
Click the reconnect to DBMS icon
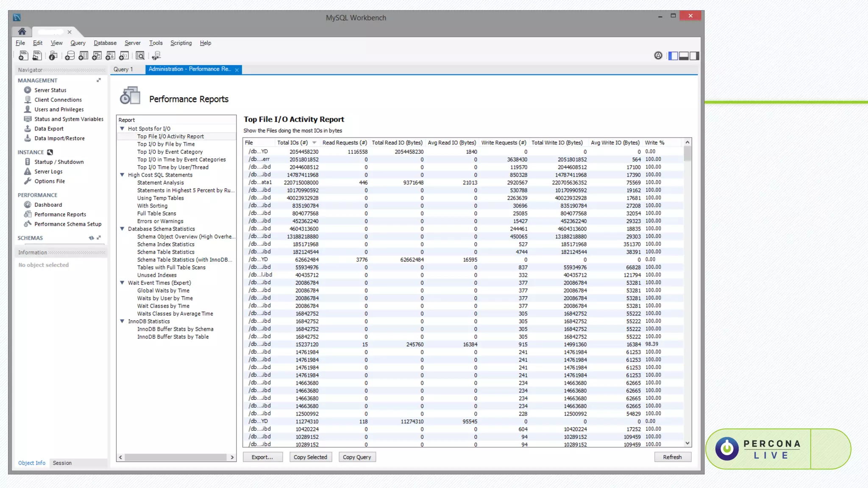pyautogui.click(x=156, y=55)
